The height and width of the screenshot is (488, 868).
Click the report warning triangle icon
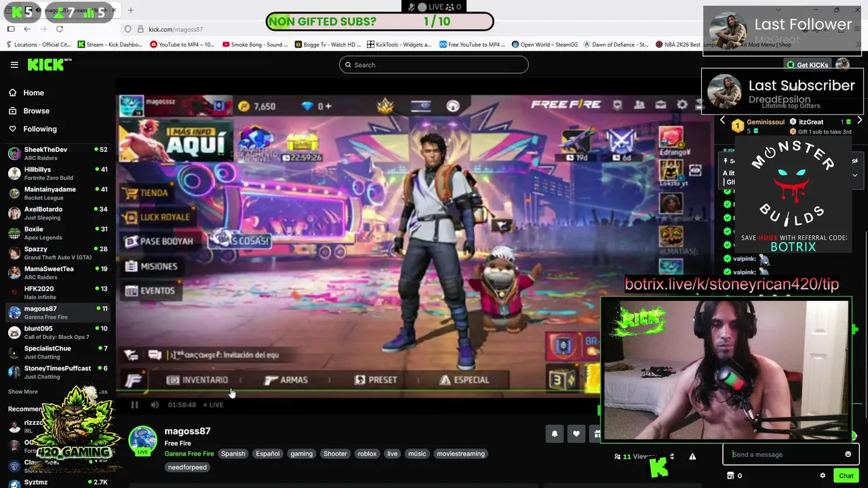(692, 457)
